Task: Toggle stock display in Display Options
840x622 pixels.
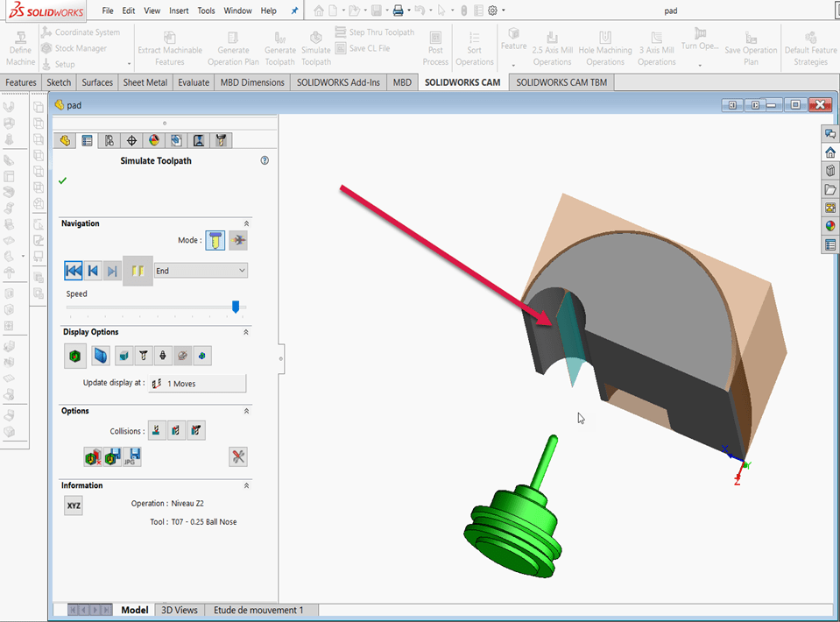Action: tap(75, 356)
